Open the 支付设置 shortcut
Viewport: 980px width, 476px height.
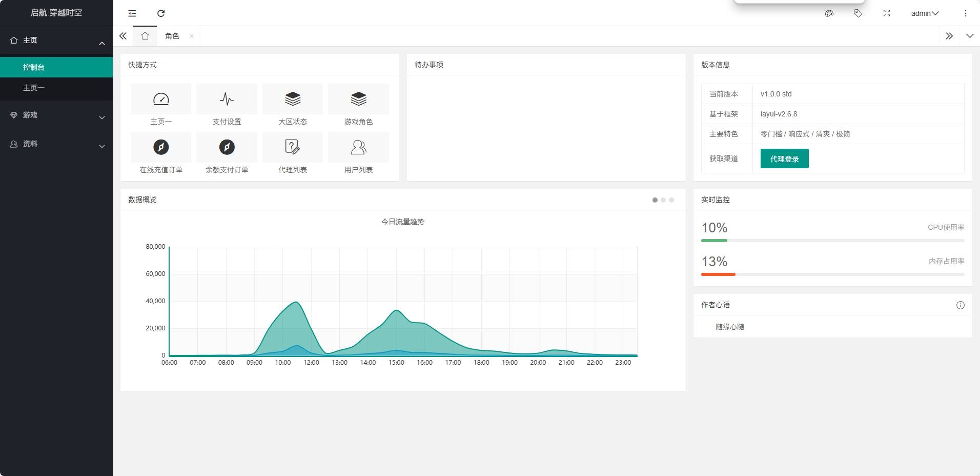coord(227,105)
